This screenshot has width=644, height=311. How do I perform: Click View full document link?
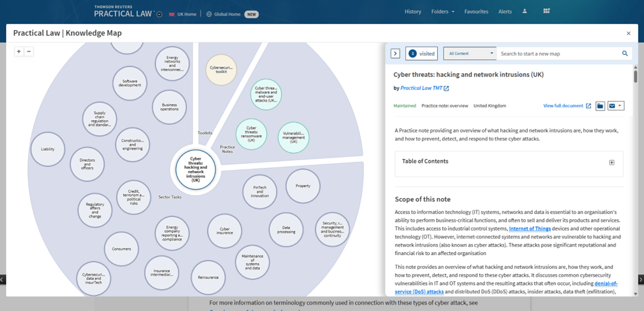[567, 106]
